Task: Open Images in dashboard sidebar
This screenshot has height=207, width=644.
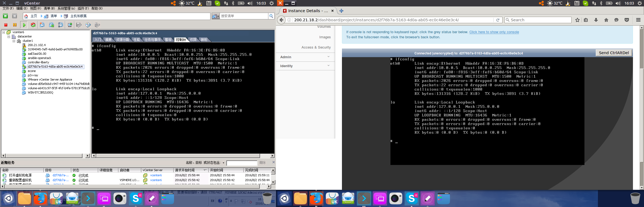Action: 325,37
